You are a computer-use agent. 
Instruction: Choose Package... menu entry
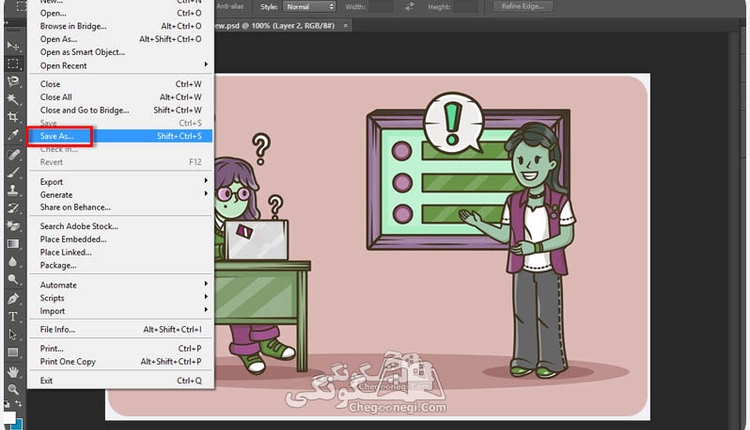[120, 265]
